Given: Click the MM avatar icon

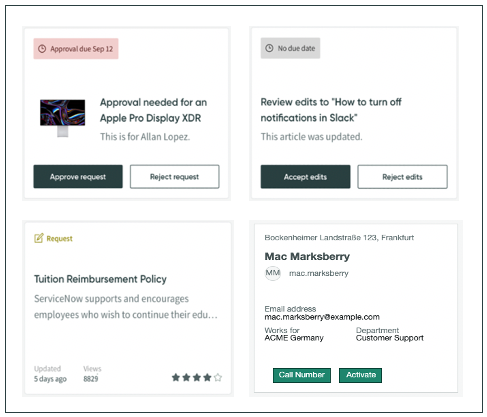Looking at the screenshot, I should [273, 273].
